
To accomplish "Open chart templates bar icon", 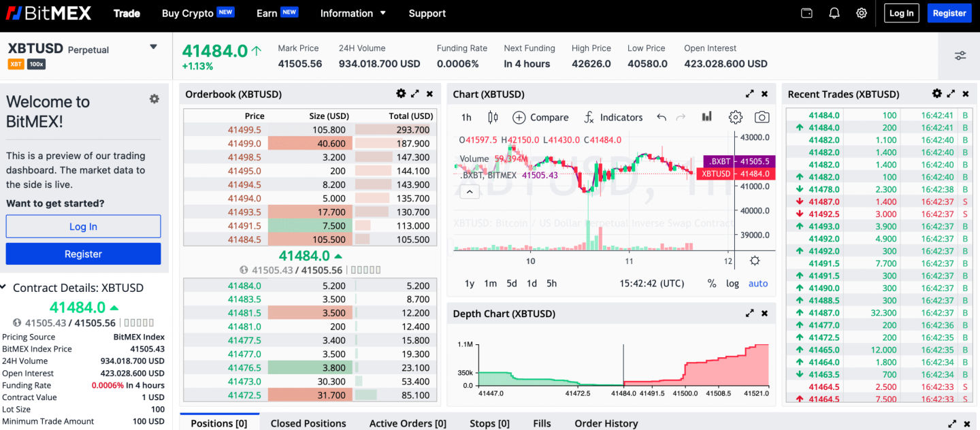I will point(707,117).
